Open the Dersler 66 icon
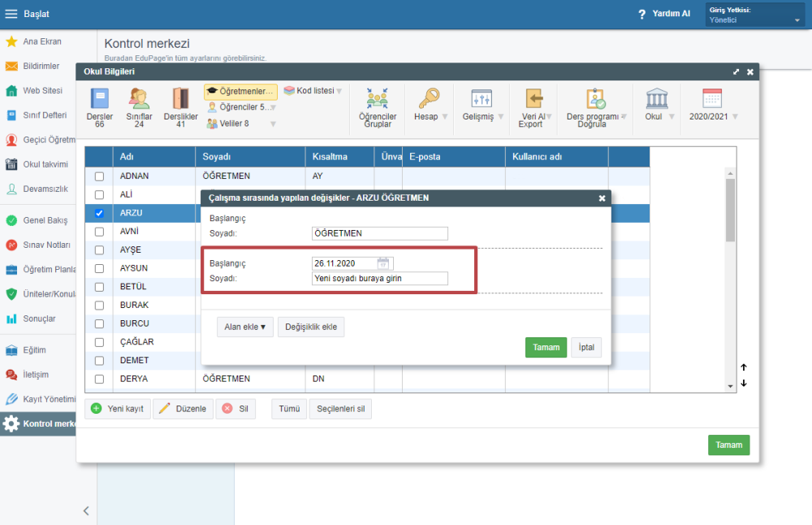Screen dimensions: 812x525 pyautogui.click(x=99, y=98)
